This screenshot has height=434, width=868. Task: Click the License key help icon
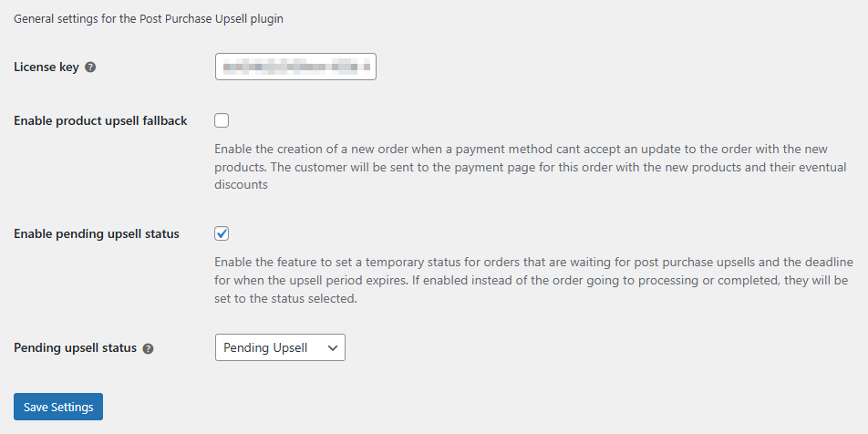(x=90, y=67)
